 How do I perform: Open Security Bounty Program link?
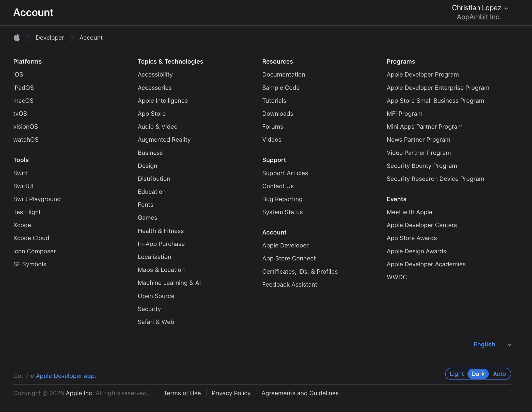pos(422,166)
